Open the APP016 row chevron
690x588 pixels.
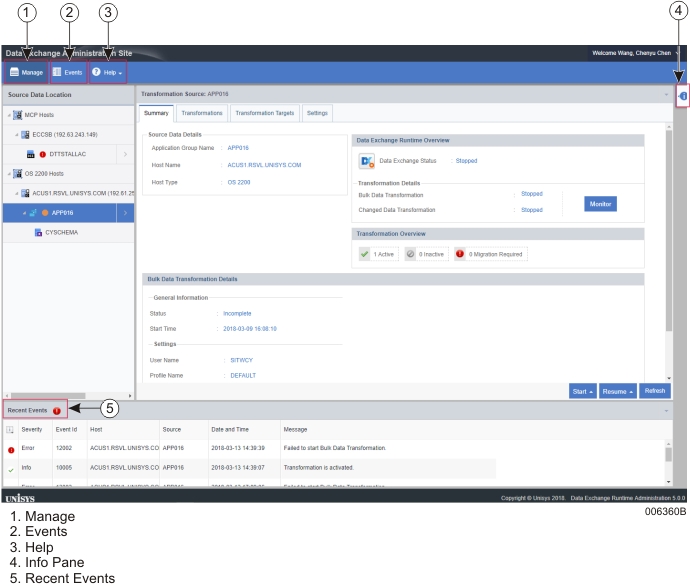pyautogui.click(x=125, y=213)
